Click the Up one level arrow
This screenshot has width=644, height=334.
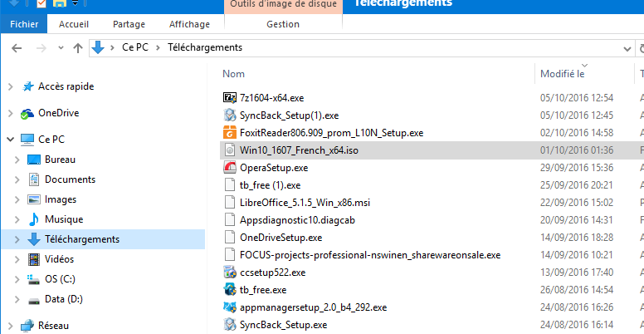78,48
